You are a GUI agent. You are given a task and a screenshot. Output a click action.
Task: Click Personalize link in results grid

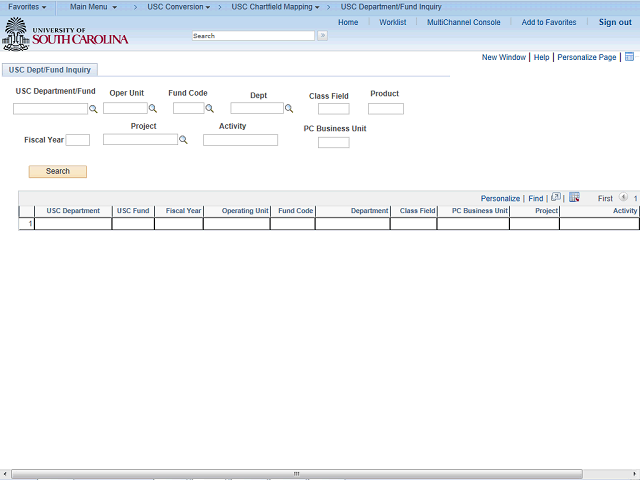(500, 198)
